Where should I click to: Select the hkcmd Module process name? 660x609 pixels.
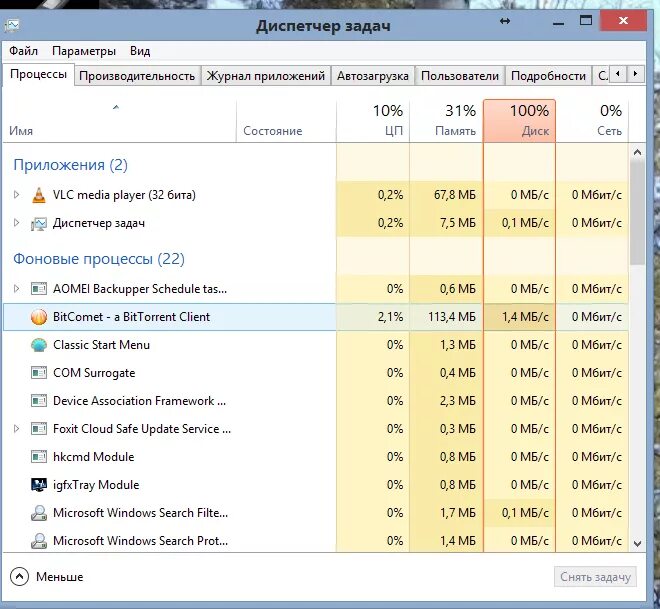[x=93, y=457]
